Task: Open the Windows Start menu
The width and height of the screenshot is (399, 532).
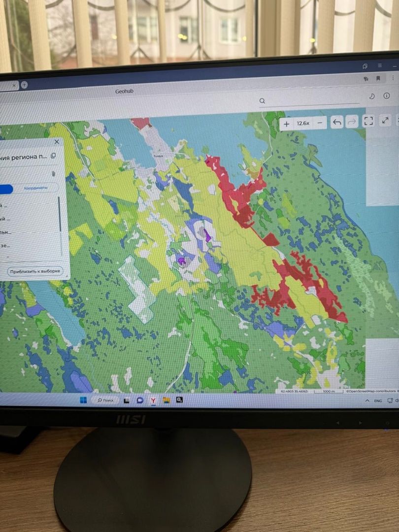Action: tap(83, 399)
